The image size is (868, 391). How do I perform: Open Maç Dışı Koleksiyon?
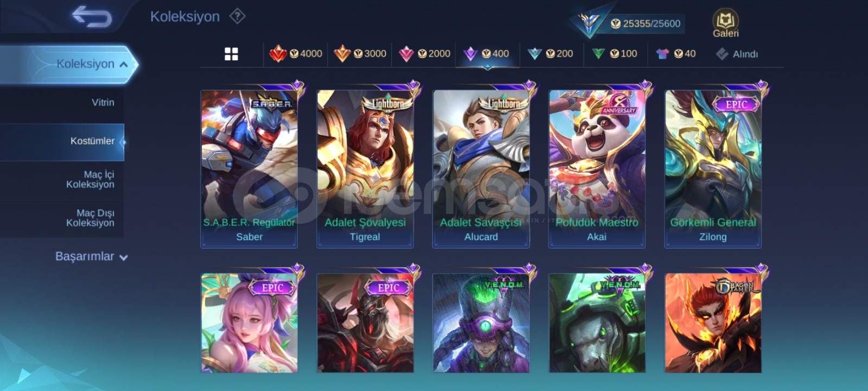click(x=62, y=218)
